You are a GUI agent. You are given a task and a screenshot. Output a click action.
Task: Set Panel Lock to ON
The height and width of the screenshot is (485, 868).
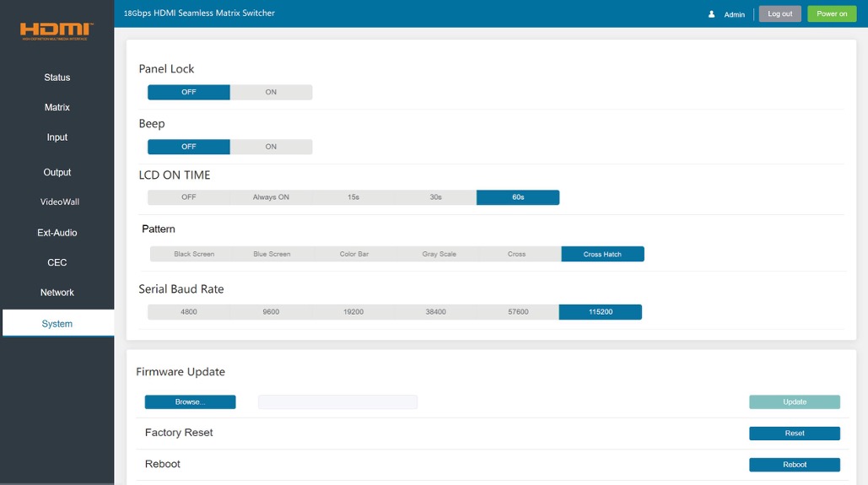pos(272,92)
